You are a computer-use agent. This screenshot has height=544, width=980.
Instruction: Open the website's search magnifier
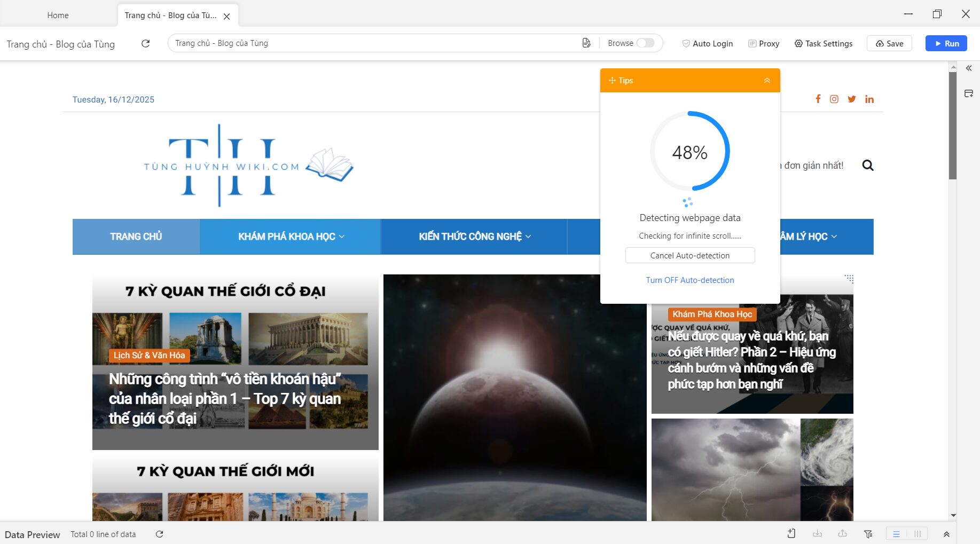coord(868,165)
